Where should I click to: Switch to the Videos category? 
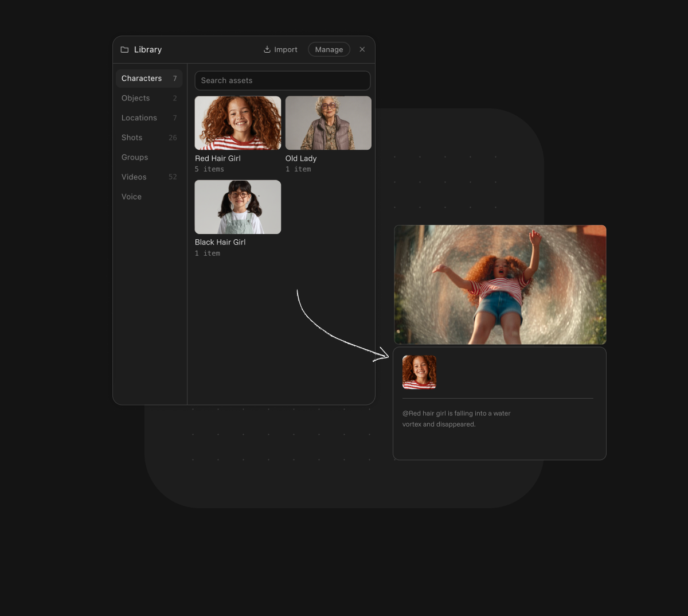[x=149, y=177]
